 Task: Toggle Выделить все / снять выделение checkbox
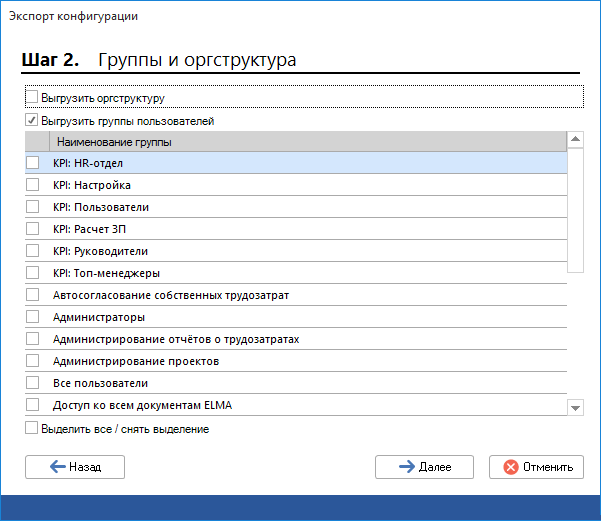pos(32,429)
